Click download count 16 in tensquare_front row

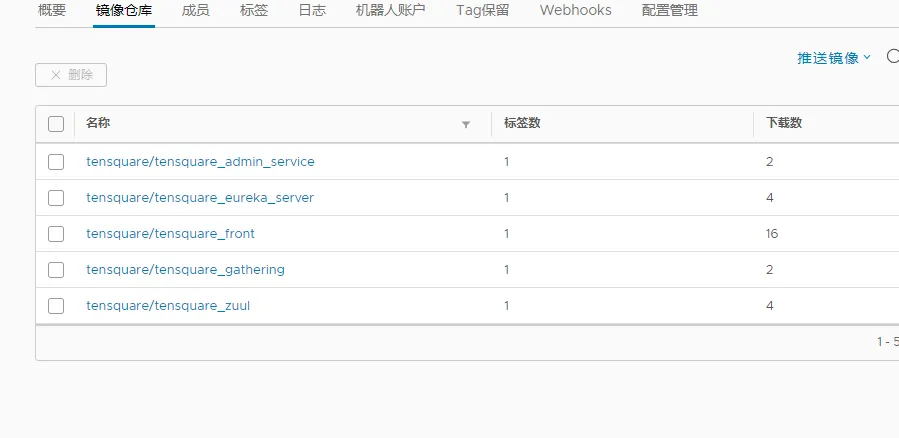pyautogui.click(x=772, y=234)
